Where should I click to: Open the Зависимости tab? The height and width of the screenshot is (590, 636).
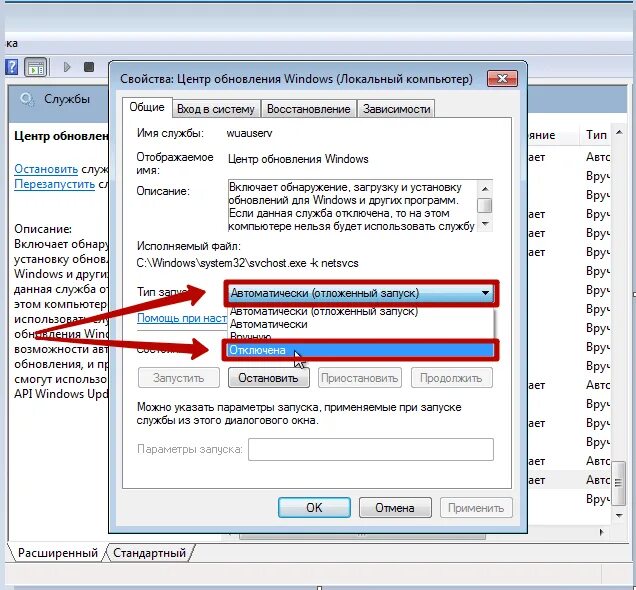(x=396, y=109)
